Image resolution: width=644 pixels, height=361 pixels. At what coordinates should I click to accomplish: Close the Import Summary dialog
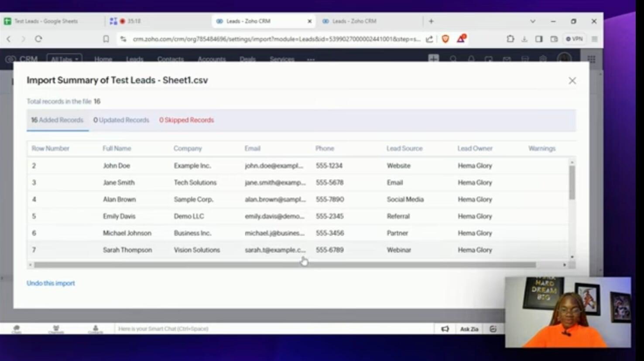[572, 81]
